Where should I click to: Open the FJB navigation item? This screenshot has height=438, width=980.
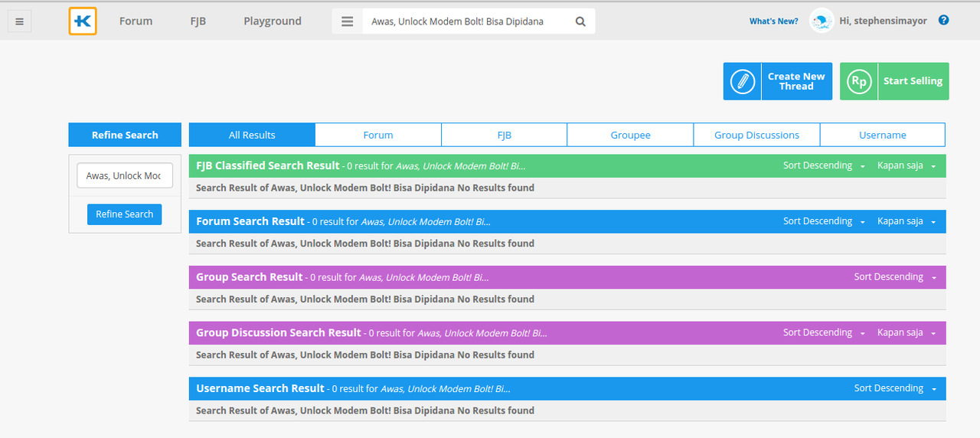198,21
